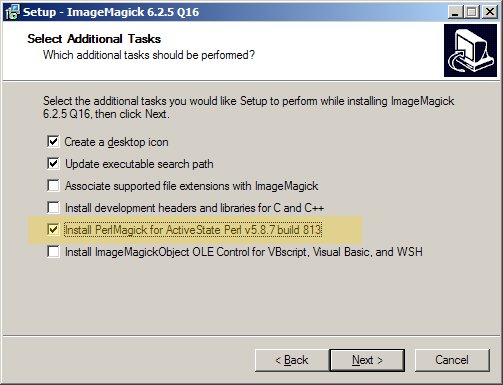Click the Select Additional Tasks heading
This screenshot has width=503, height=385.
pos(94,39)
